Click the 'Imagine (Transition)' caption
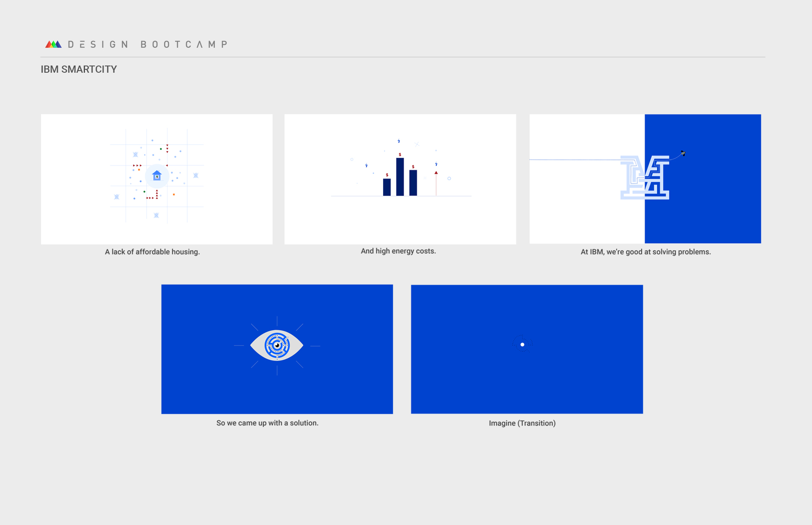The width and height of the screenshot is (812, 525). tap(522, 423)
